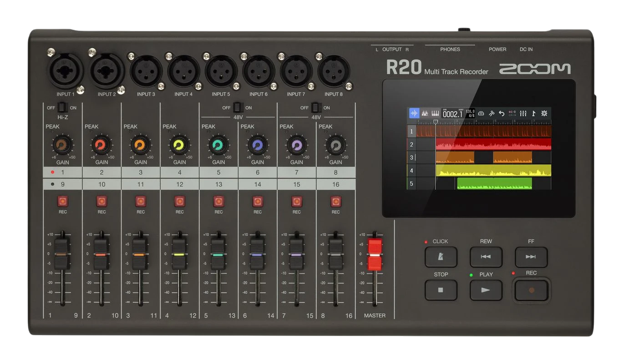Viewport: 624px width, 364px height.
Task: Hit the main REC record button
Action: (x=531, y=290)
